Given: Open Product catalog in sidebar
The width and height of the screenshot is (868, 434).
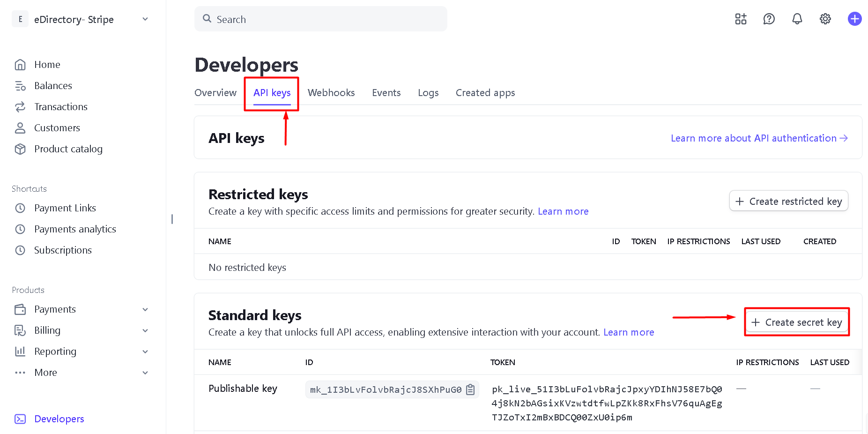Looking at the screenshot, I should pyautogui.click(x=68, y=149).
